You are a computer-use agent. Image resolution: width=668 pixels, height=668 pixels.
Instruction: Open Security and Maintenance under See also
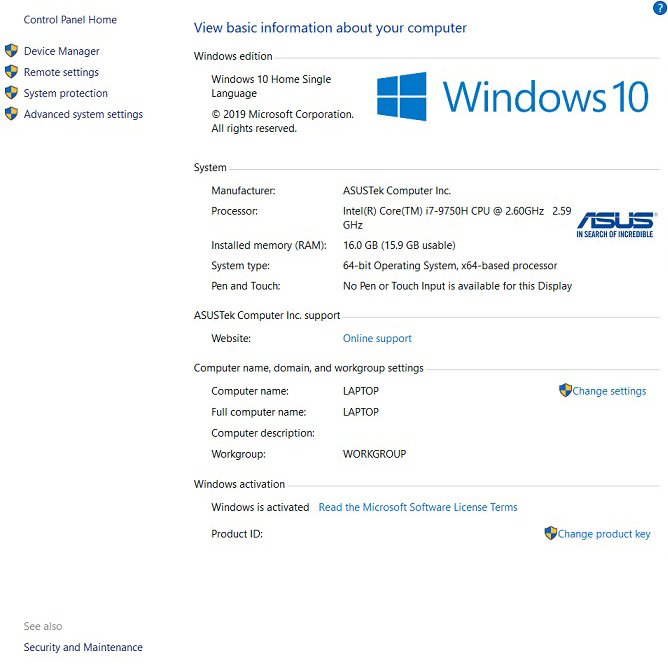[x=83, y=647]
